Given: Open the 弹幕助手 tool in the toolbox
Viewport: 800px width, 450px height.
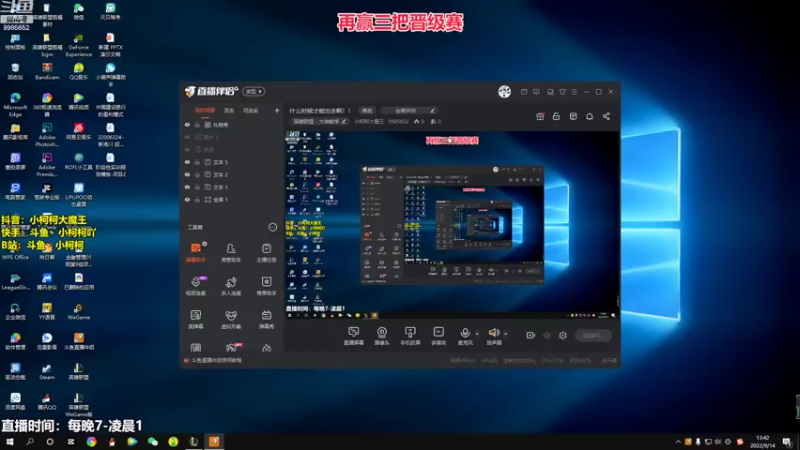Looking at the screenshot, I should coord(195,252).
